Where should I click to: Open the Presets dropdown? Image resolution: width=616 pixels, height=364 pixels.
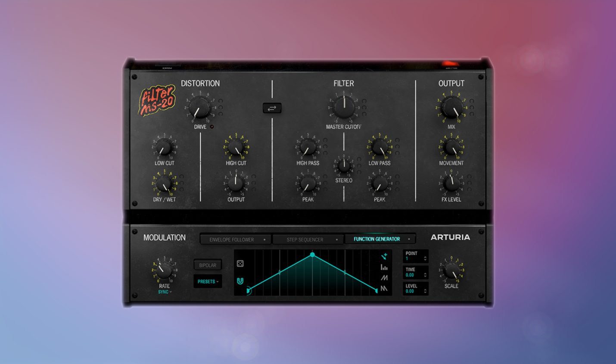pyautogui.click(x=208, y=282)
